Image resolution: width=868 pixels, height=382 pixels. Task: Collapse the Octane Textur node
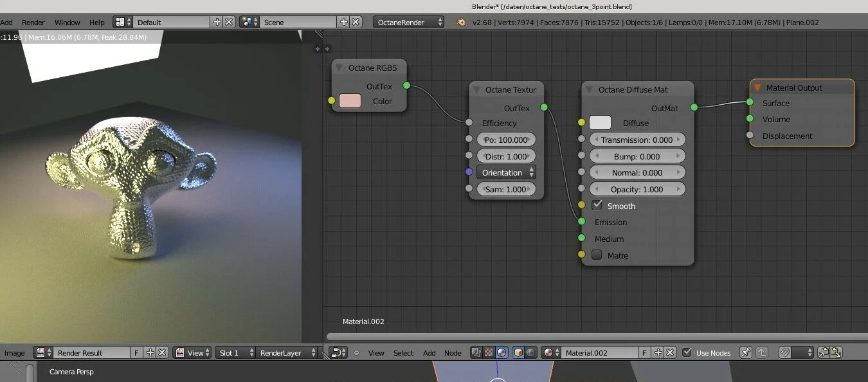pyautogui.click(x=476, y=89)
